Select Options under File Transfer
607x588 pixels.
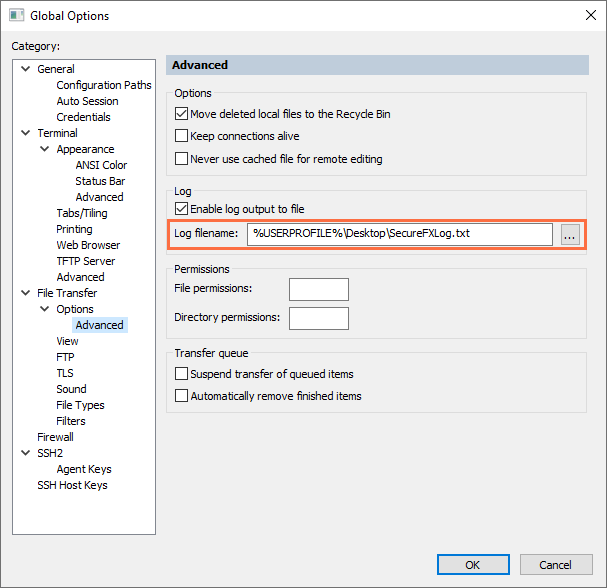pyautogui.click(x=75, y=309)
